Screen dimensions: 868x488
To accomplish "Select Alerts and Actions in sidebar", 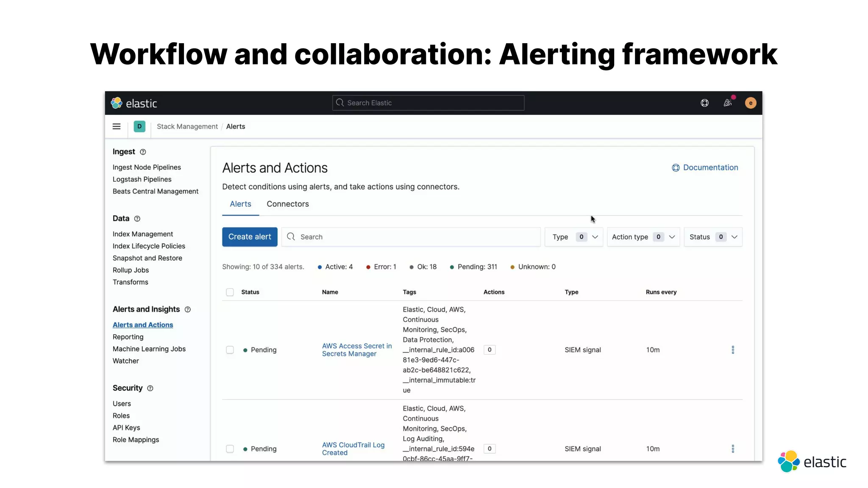I will (143, 325).
